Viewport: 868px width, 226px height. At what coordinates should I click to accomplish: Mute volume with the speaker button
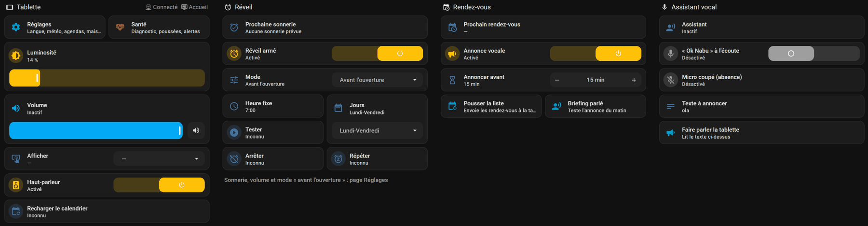(196, 130)
